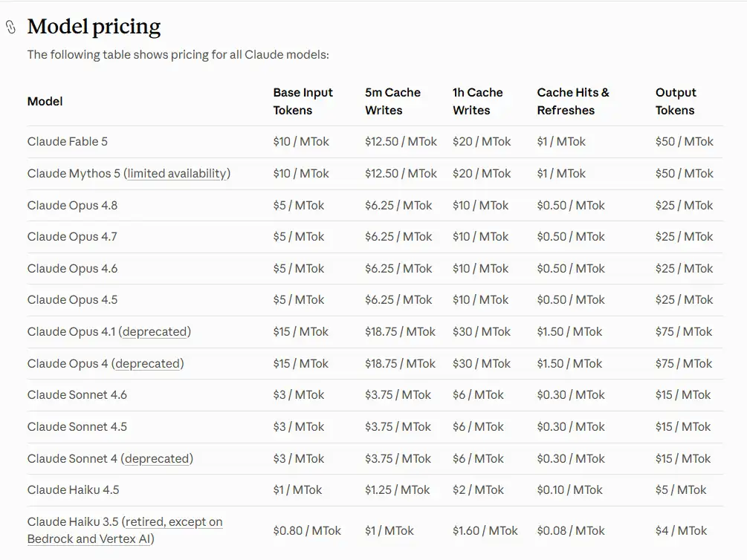Click Claude Haiku 4.5 base input '$1 / MTok'
Screen dimensions: 747x560
[297, 490]
